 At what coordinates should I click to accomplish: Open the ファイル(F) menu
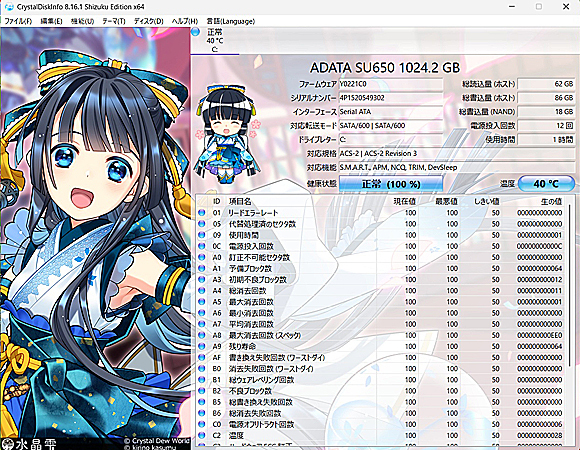18,21
